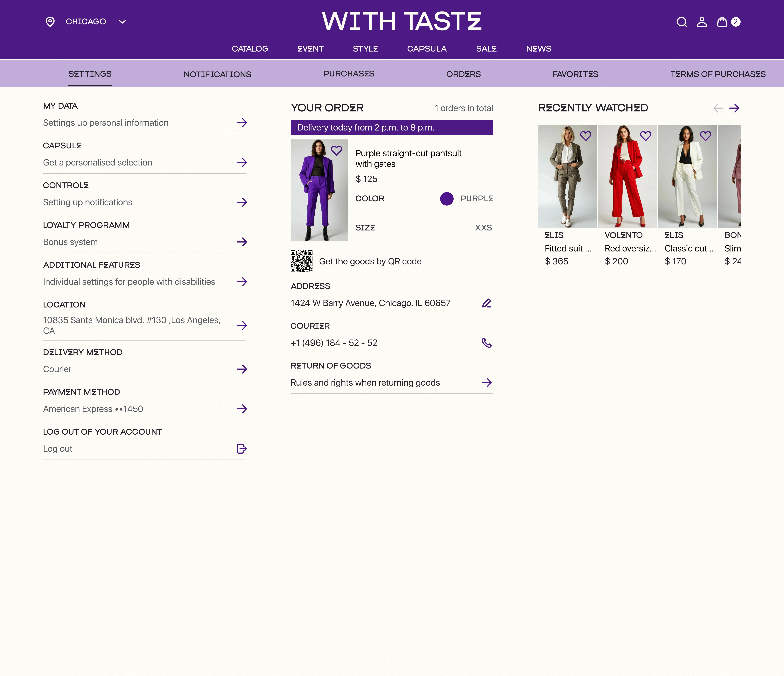This screenshot has width=784, height=676.
Task: Open the 'Settings up personal information' arrow
Action: 242,123
